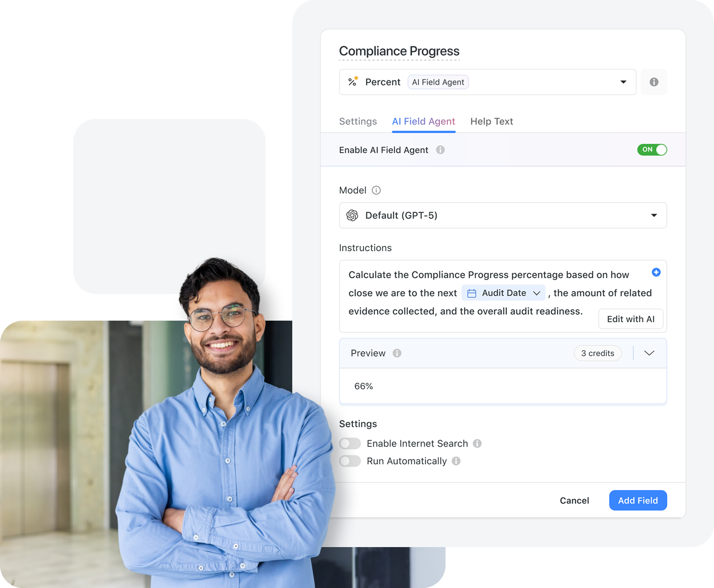This screenshot has width=714, height=588.
Task: Click the blue plus icon in Instructions box
Action: (656, 272)
